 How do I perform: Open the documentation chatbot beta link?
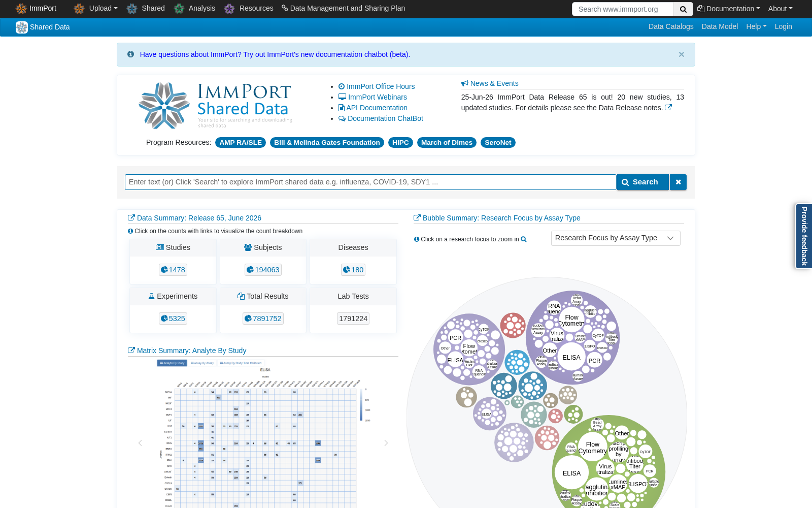tap(275, 54)
